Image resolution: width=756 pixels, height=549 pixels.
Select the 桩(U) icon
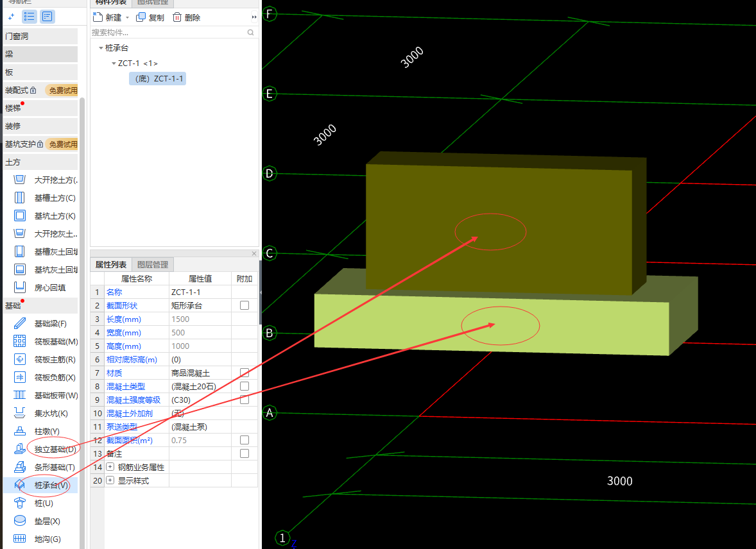tap(20, 503)
